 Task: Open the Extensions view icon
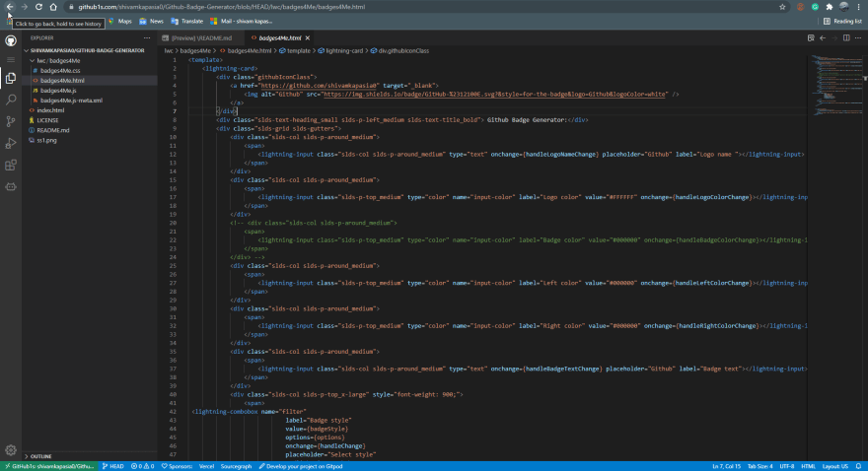click(11, 166)
